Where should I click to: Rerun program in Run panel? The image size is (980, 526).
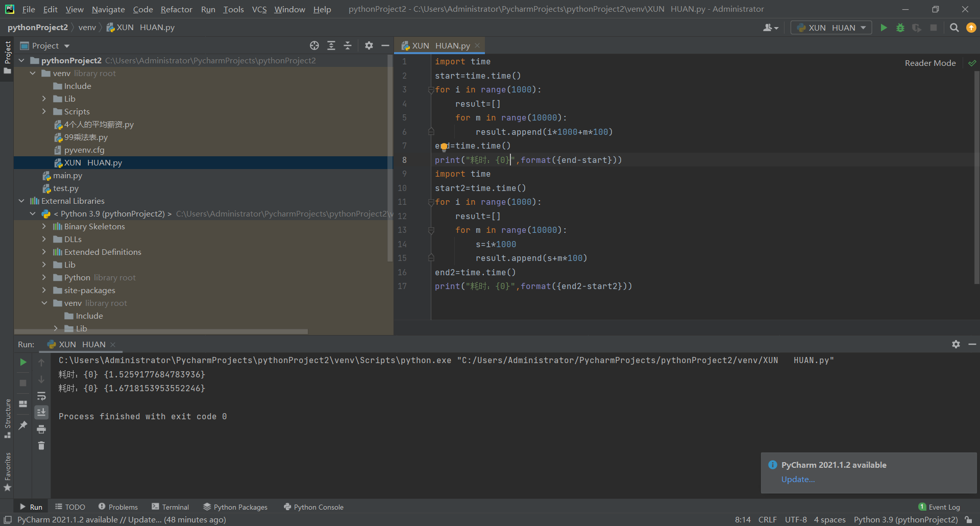[23, 362]
